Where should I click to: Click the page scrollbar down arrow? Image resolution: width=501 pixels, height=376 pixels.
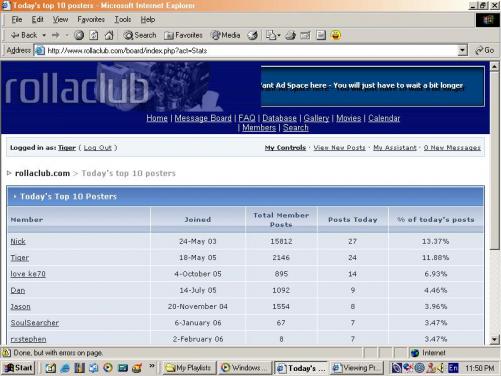pyautogui.click(x=495, y=340)
